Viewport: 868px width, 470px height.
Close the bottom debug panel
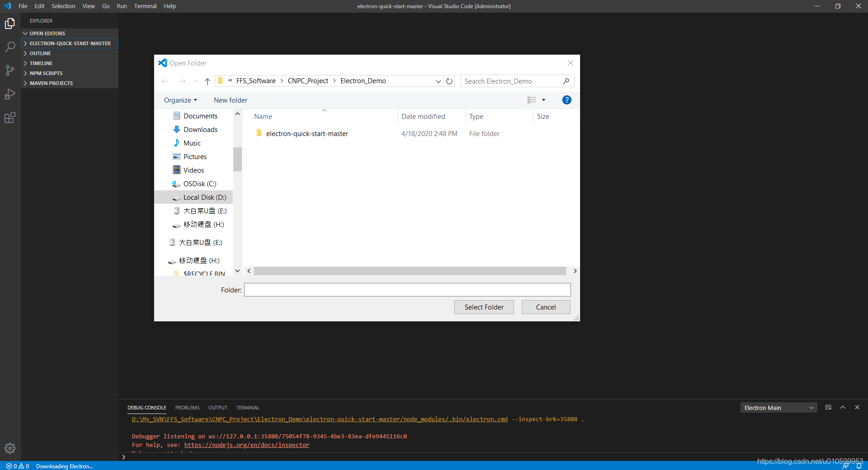(x=857, y=408)
